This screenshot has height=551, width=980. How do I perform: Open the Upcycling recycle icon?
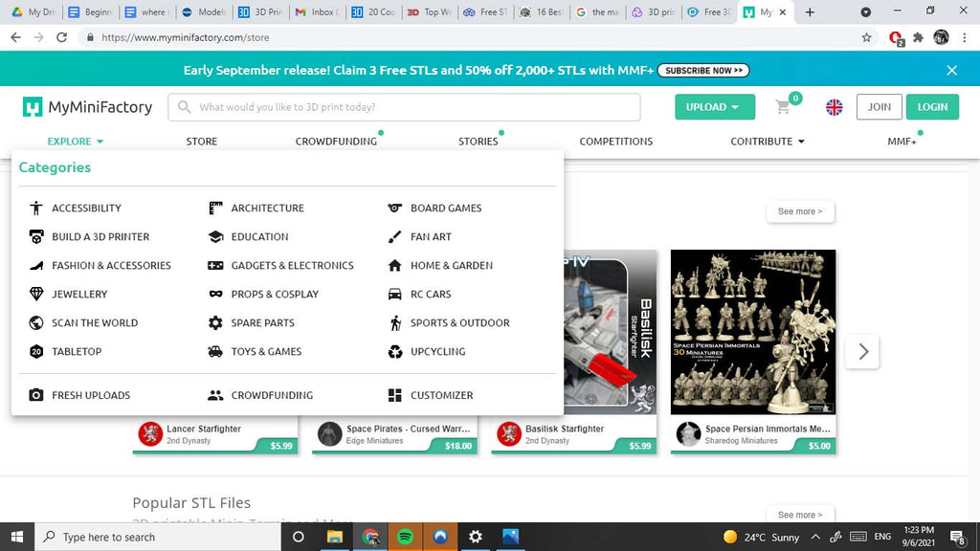(x=395, y=352)
